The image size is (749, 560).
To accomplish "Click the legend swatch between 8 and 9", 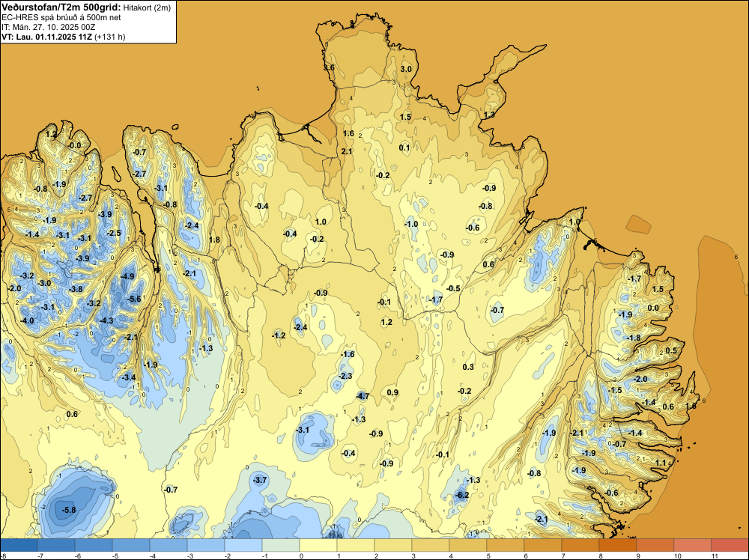I will coord(618,545).
